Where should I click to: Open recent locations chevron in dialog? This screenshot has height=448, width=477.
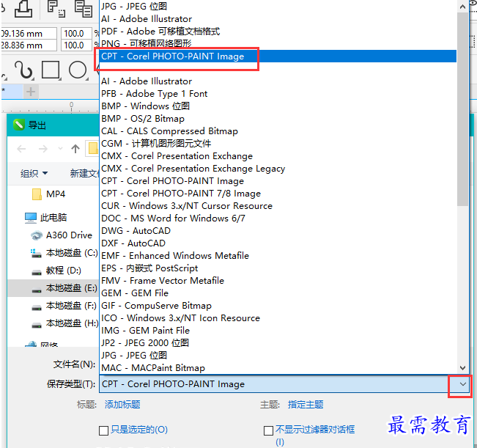(x=60, y=149)
